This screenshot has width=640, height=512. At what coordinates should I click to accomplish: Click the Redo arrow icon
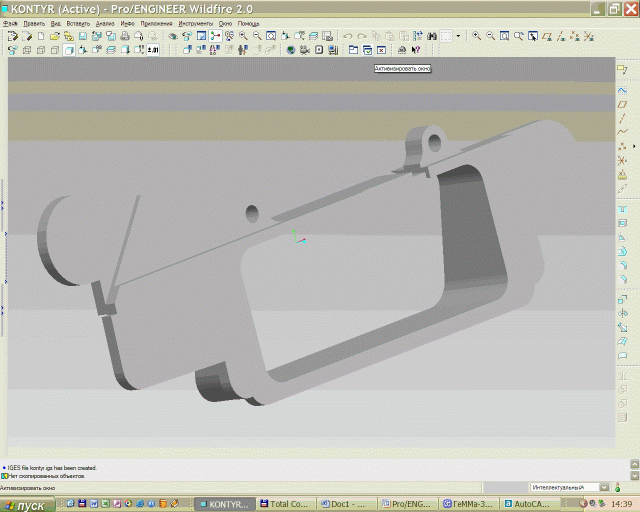click(x=362, y=36)
